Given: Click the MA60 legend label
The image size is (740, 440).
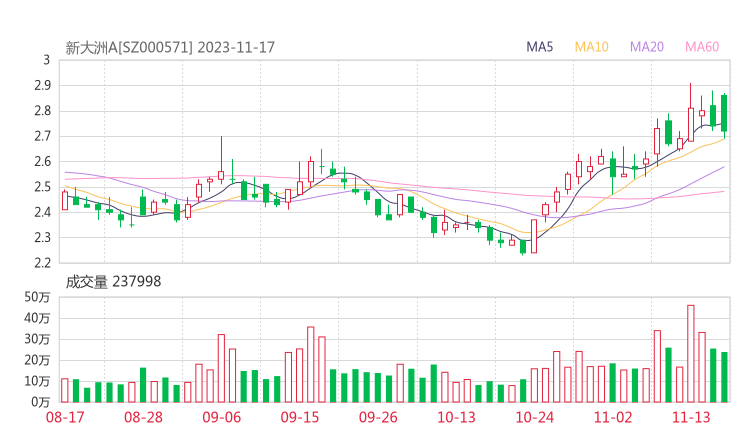Looking at the screenshot, I should 702,47.
